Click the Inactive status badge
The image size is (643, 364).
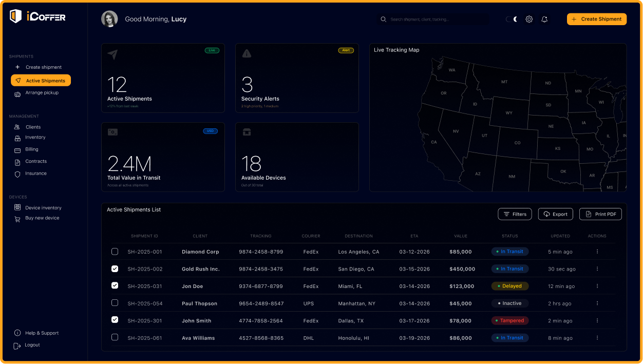[x=510, y=303]
